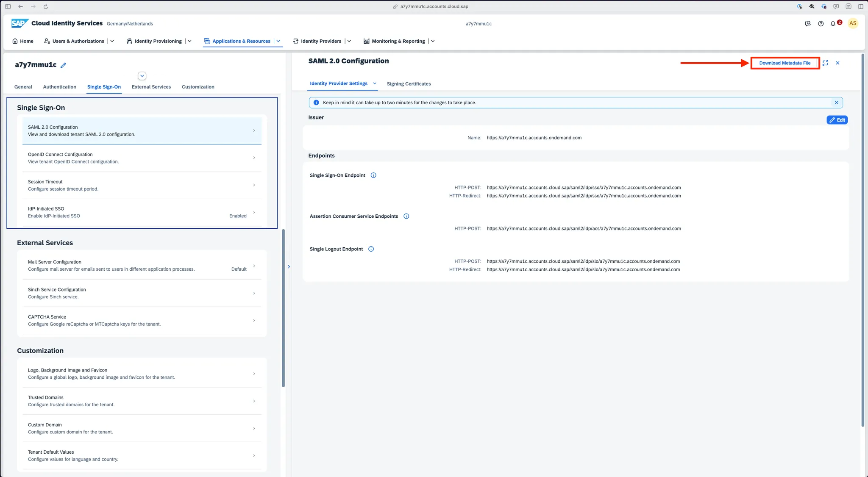The image size is (868, 477).
Task: Click the help question mark icon
Action: pos(821,24)
